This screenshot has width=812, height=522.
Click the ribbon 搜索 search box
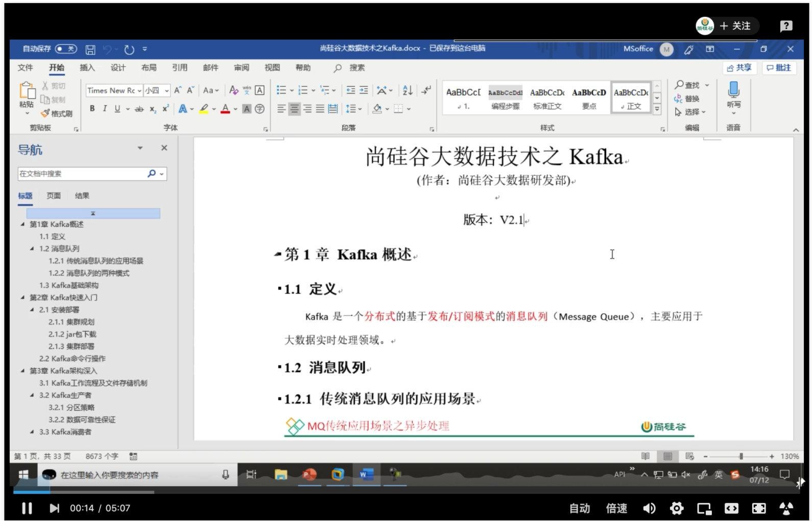pyautogui.click(x=350, y=68)
